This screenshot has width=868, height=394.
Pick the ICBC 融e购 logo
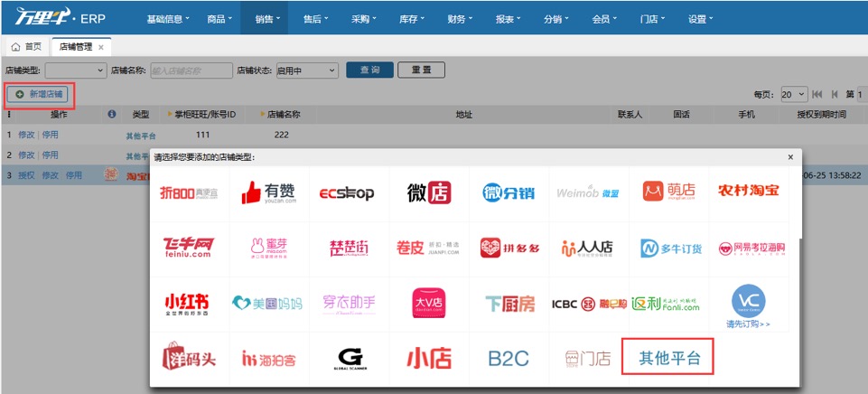pyautogui.click(x=589, y=304)
